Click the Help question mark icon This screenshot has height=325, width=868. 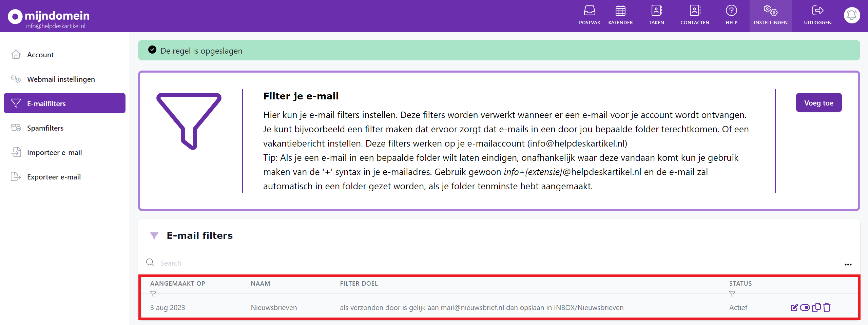(x=732, y=11)
